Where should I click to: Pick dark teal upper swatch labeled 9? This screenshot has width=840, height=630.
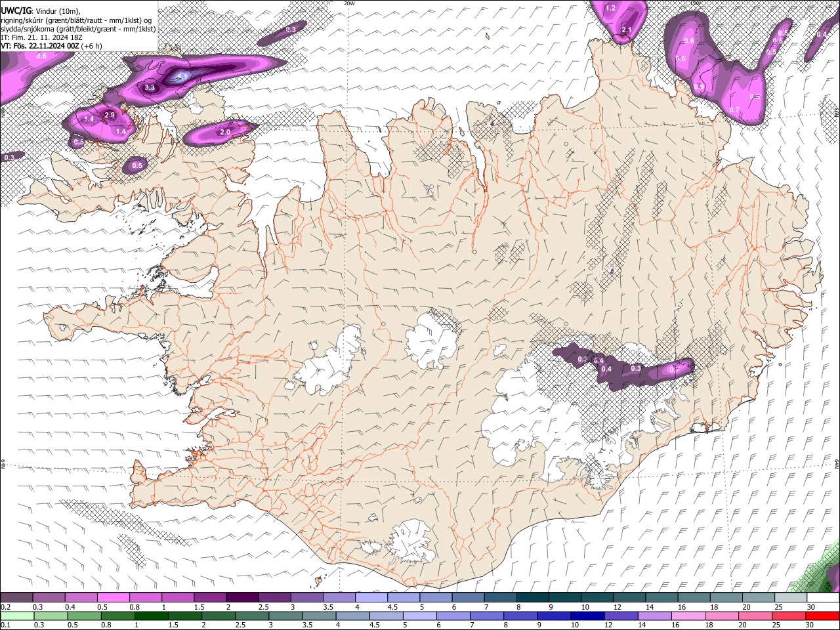coord(565,598)
